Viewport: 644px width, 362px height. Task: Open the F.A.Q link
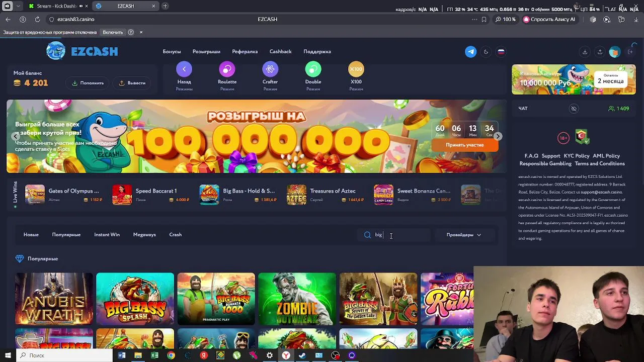coord(531,156)
